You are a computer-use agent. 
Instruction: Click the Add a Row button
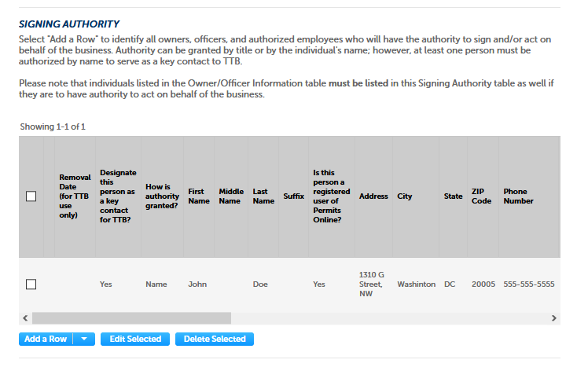tap(46, 339)
